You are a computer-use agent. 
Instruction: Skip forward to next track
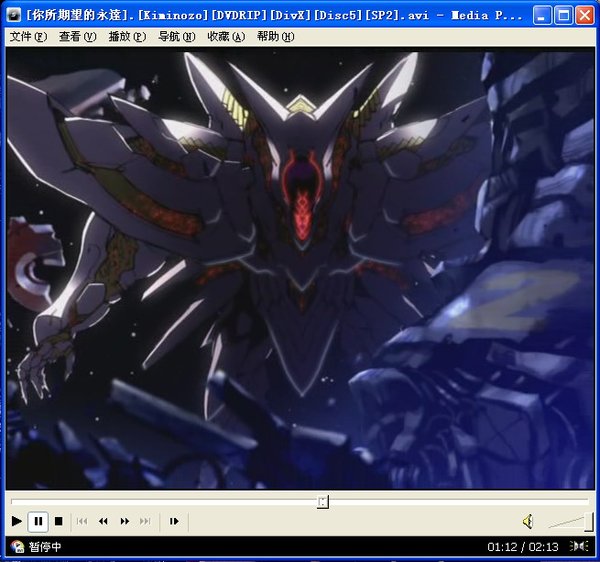point(145,521)
